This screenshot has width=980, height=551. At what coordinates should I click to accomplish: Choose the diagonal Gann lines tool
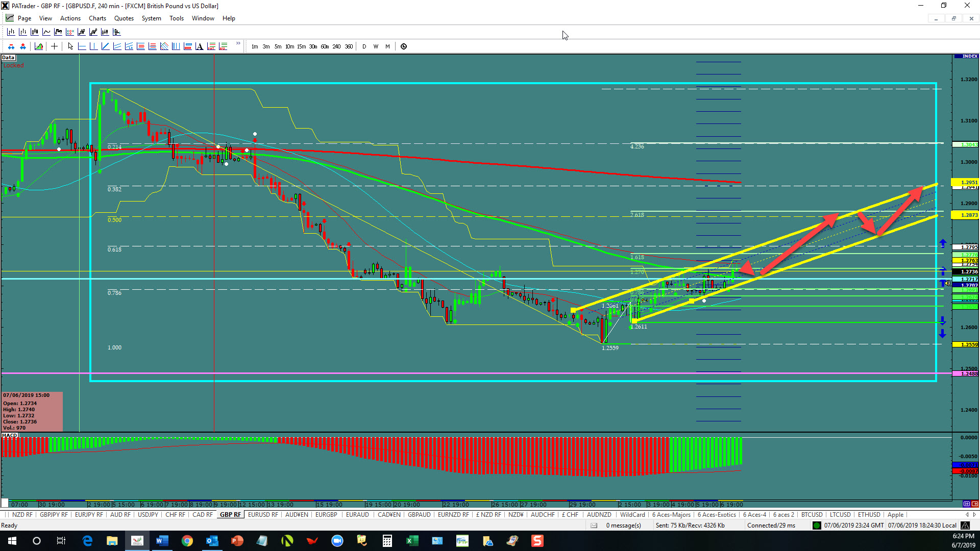click(164, 46)
